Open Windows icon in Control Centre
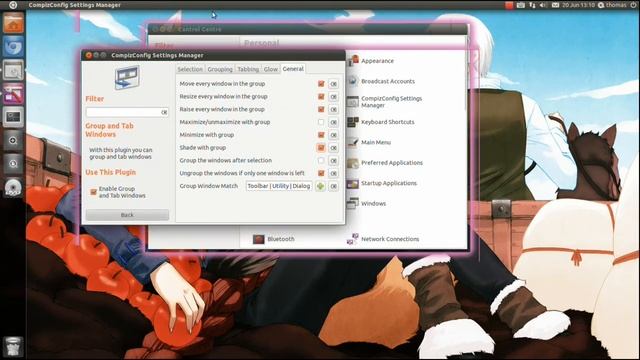 353,203
